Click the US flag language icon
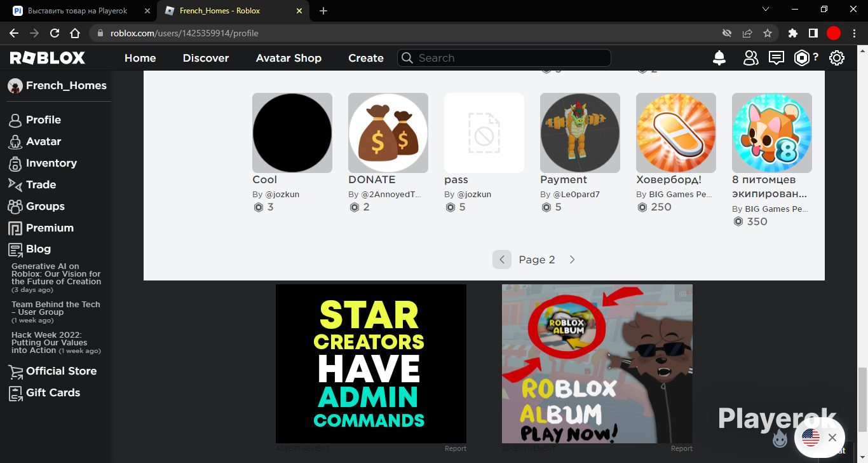This screenshot has width=868, height=463. (x=811, y=438)
